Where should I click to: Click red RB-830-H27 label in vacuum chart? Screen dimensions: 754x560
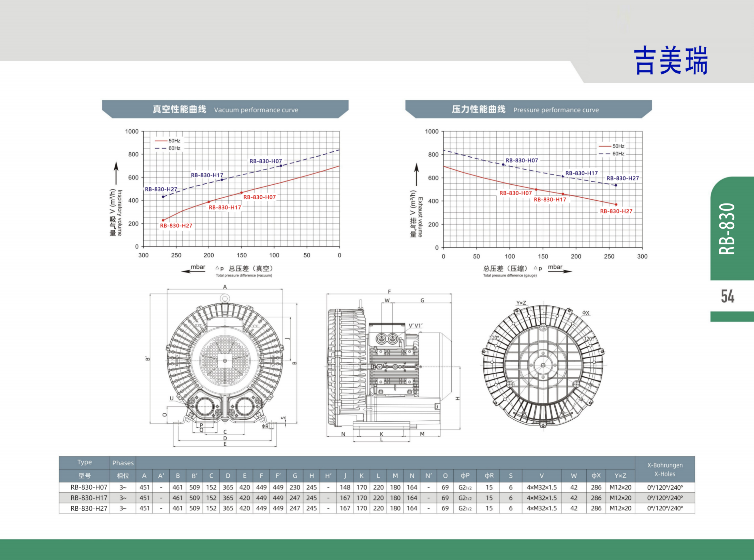[176, 226]
